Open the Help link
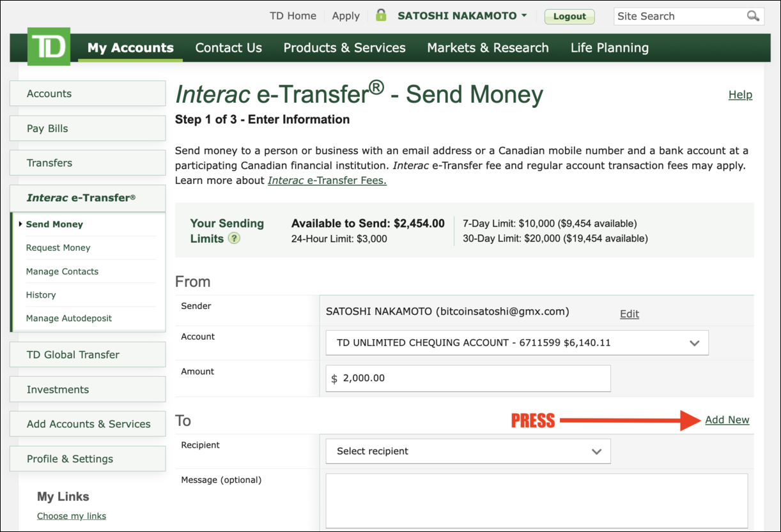This screenshot has width=781, height=532. 740,95
